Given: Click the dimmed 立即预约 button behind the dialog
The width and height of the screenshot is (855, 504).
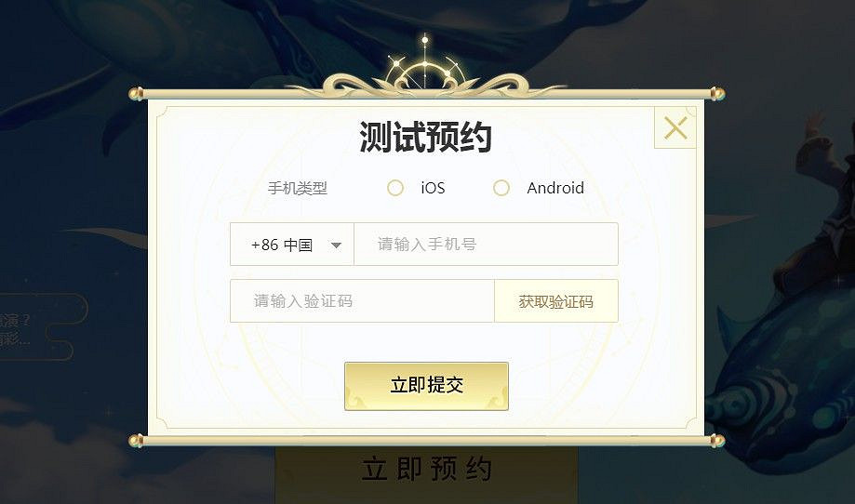Looking at the screenshot, I should 426,471.
